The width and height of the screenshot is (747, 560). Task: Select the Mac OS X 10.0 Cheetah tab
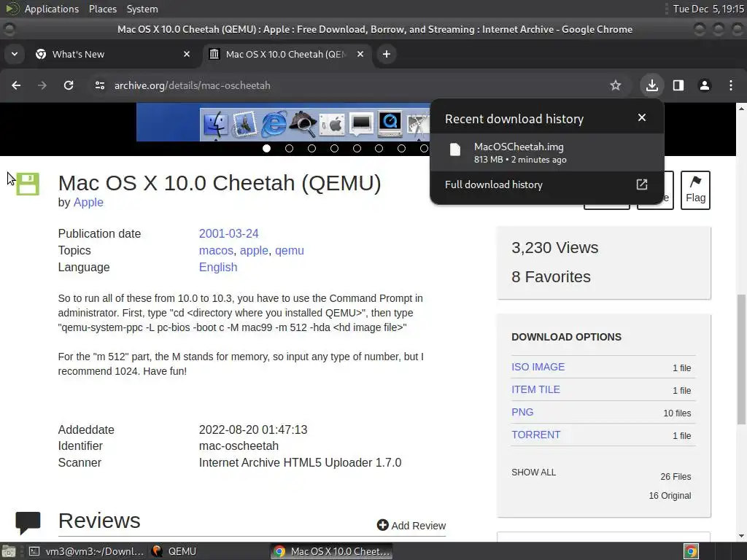click(286, 54)
